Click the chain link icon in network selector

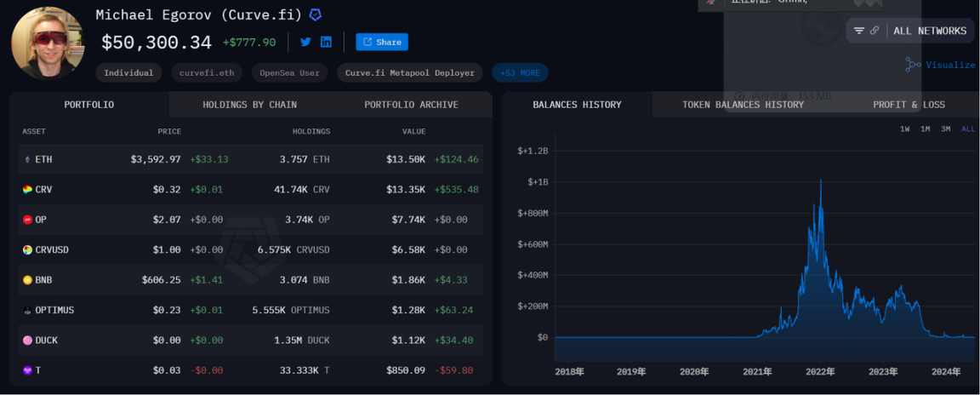point(875,31)
